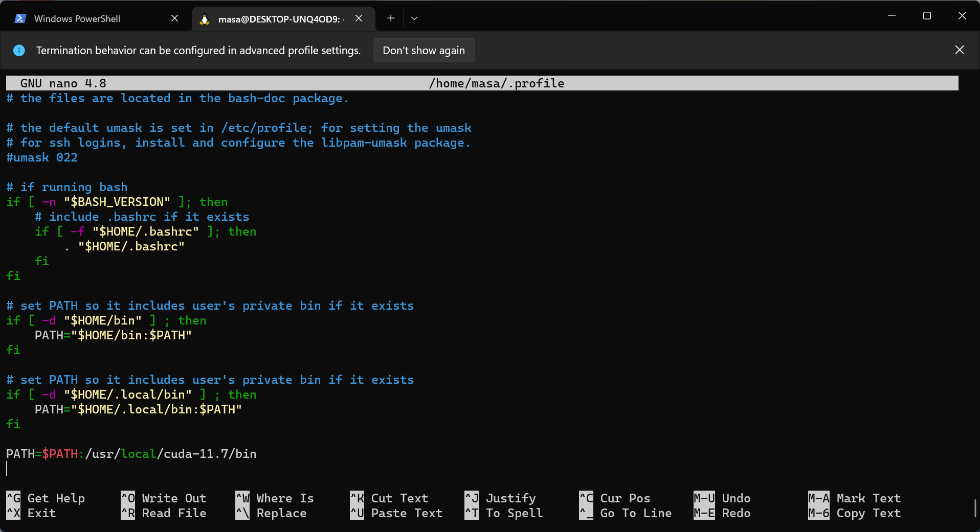Click the Don't show again button

coord(424,51)
